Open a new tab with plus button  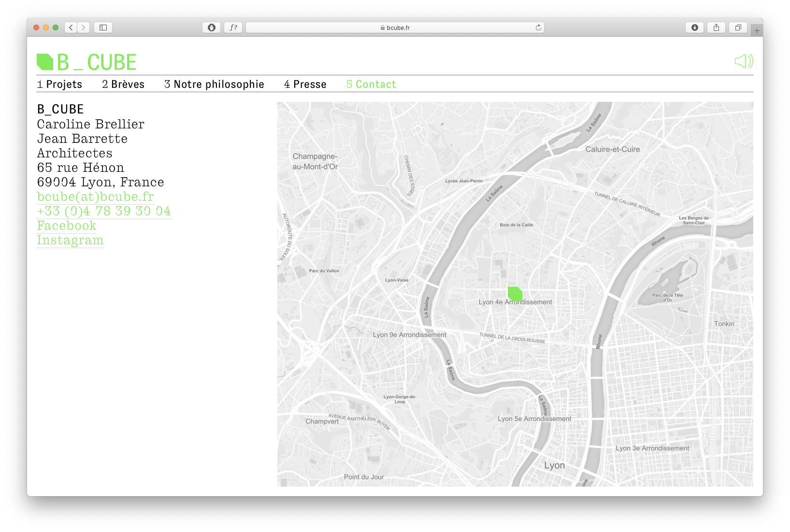coord(757,30)
